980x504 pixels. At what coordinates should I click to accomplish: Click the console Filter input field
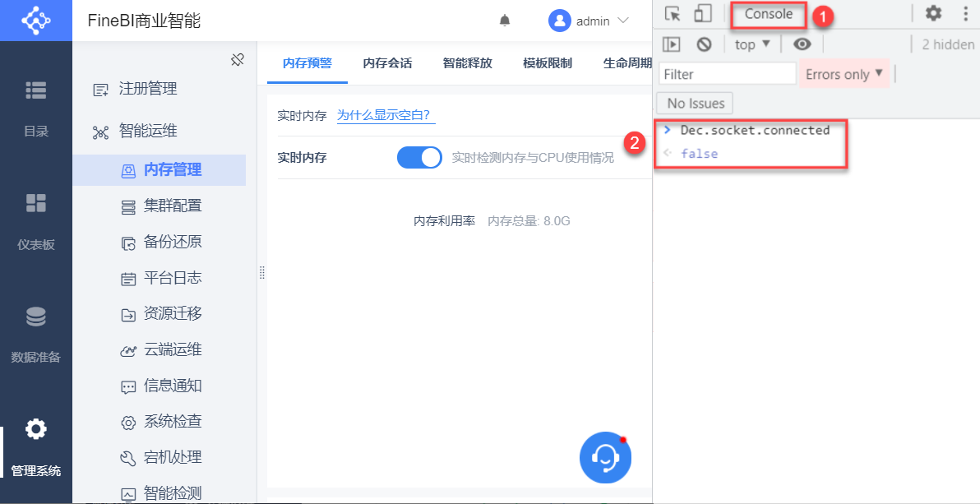(x=728, y=75)
